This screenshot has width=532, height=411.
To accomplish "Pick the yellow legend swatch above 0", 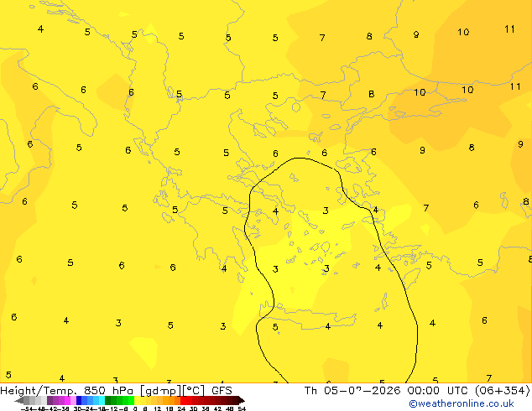I will (x=137, y=400).
